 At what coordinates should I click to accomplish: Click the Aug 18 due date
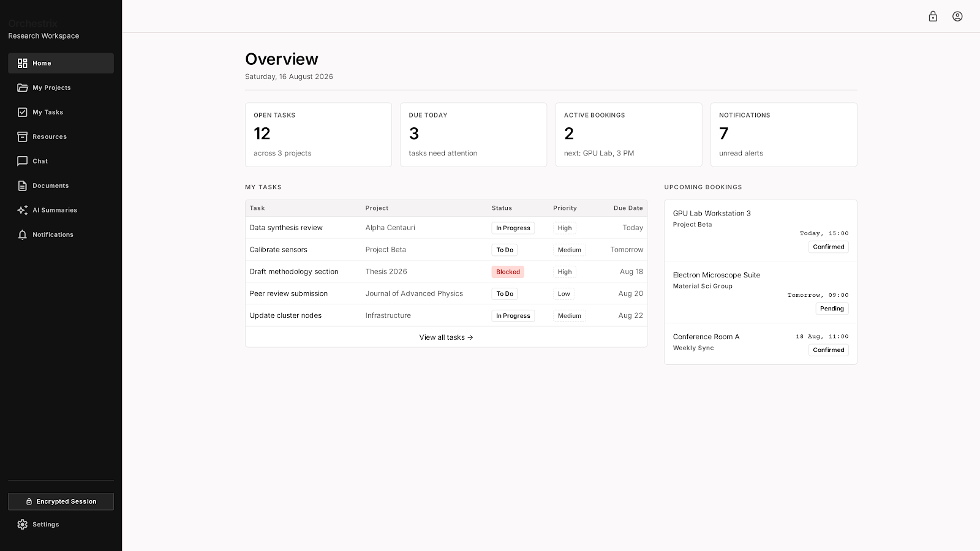pyautogui.click(x=631, y=272)
